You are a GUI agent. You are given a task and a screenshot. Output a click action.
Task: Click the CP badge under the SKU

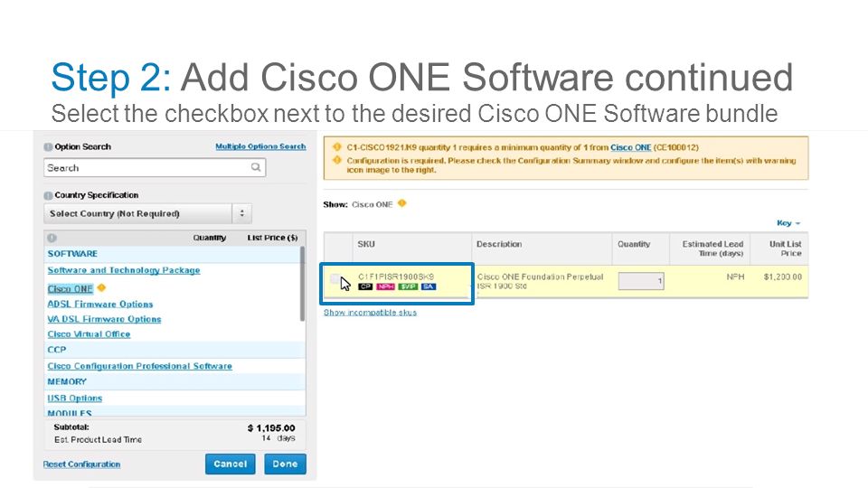365,286
